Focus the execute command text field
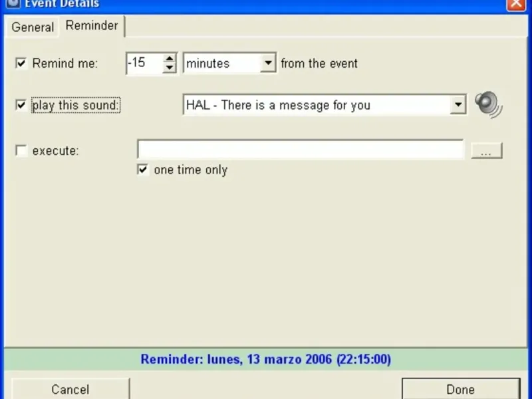532x399 pixels. (x=301, y=149)
